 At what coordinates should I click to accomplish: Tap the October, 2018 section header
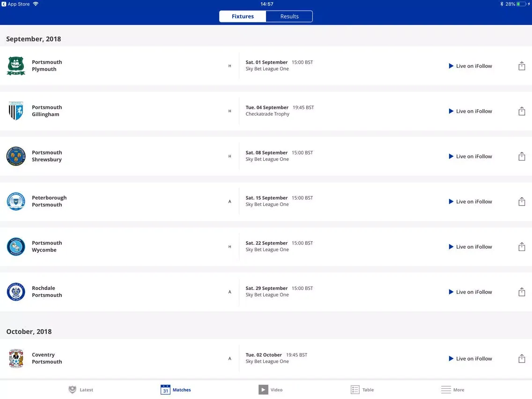29,332
